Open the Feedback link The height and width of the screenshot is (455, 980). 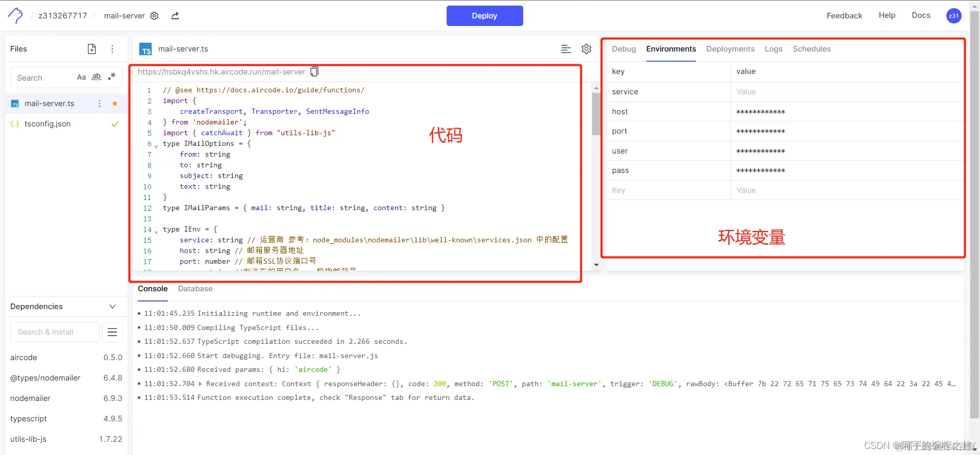(844, 16)
